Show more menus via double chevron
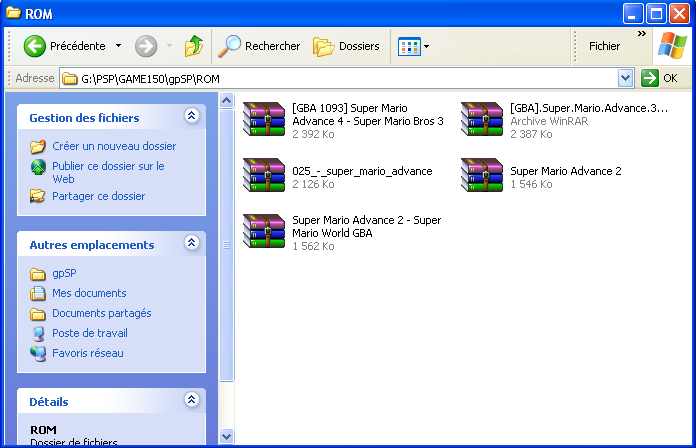Screen dimensions: 696x448 pyautogui.click(x=642, y=34)
